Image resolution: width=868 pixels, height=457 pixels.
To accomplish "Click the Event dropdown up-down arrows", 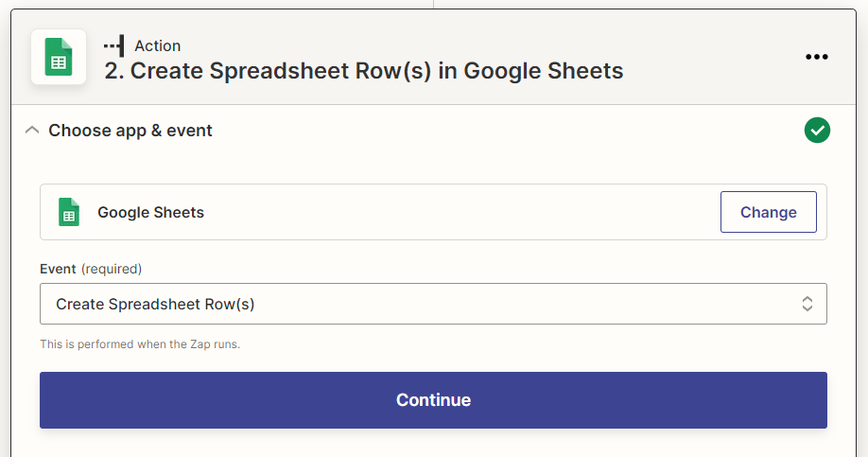I will [x=807, y=304].
